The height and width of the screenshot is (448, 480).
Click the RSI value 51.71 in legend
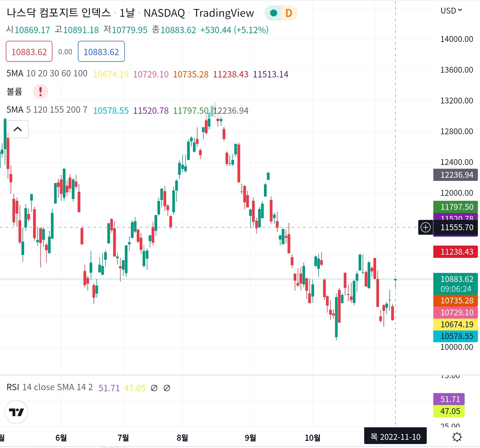tap(109, 388)
